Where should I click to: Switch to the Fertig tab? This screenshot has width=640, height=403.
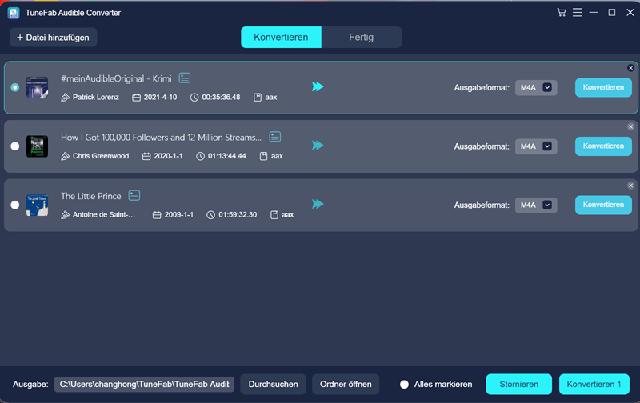362,37
